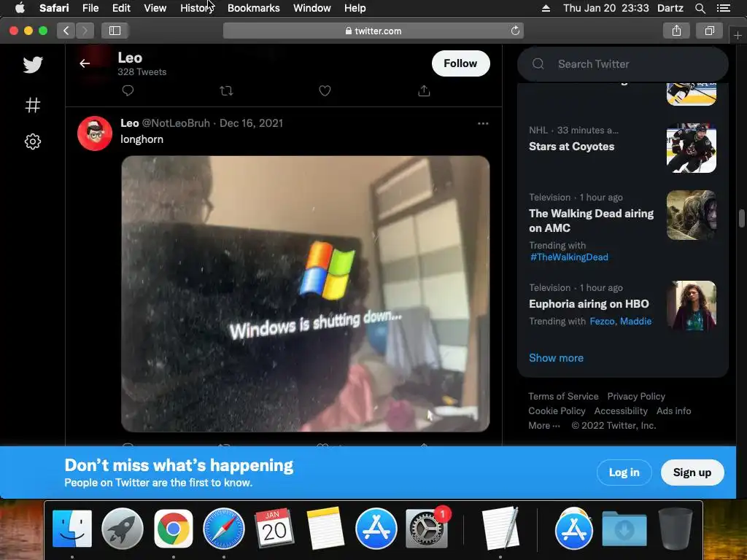This screenshot has height=560, width=747.
Task: Open Spotlight search in menu bar
Action: [x=700, y=8]
